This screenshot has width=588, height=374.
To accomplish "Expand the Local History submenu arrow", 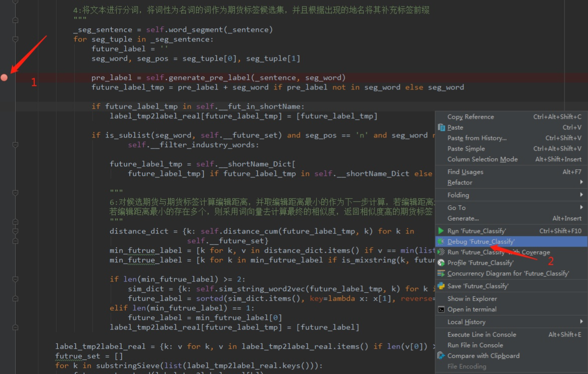I will tap(581, 322).
